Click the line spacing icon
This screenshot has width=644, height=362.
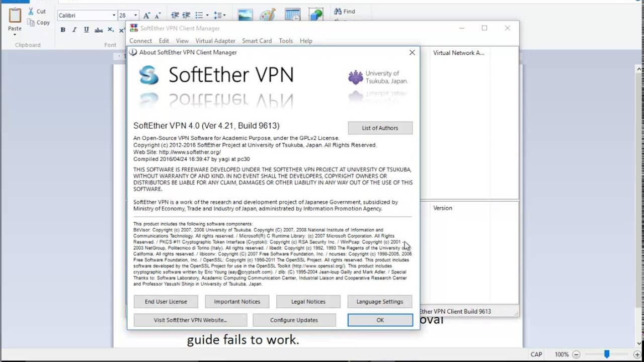click(x=218, y=16)
